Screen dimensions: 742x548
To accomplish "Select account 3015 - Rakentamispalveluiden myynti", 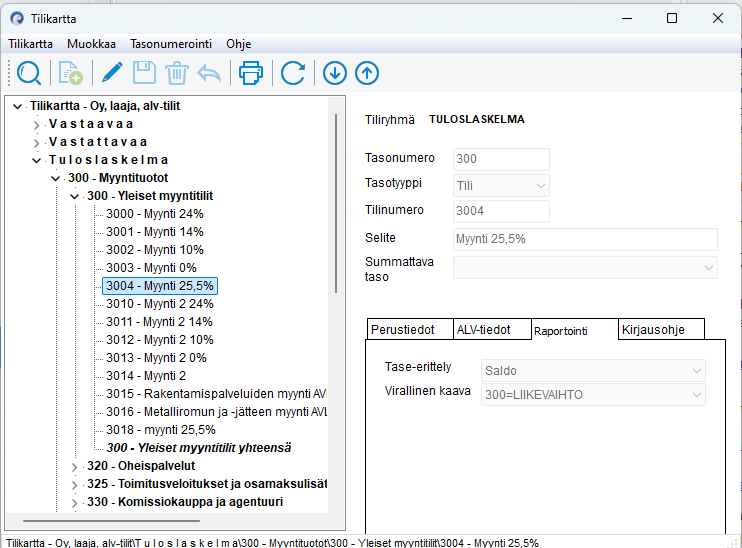I will pyautogui.click(x=216, y=394).
